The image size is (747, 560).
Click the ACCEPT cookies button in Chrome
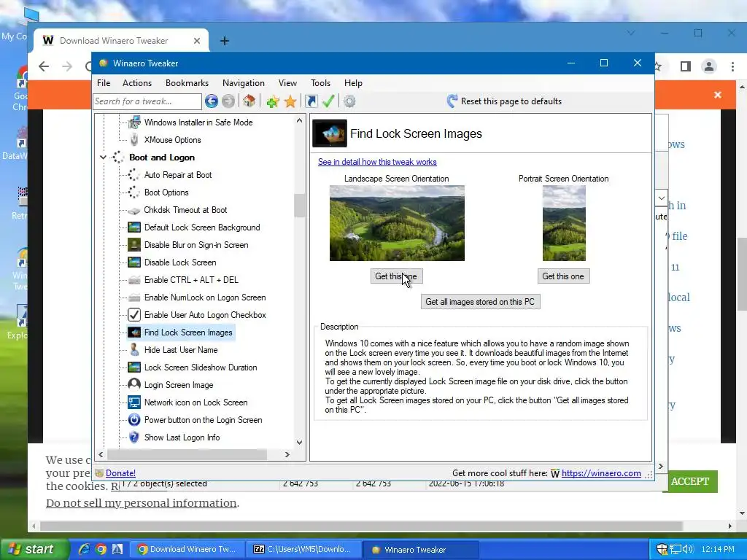tap(690, 481)
